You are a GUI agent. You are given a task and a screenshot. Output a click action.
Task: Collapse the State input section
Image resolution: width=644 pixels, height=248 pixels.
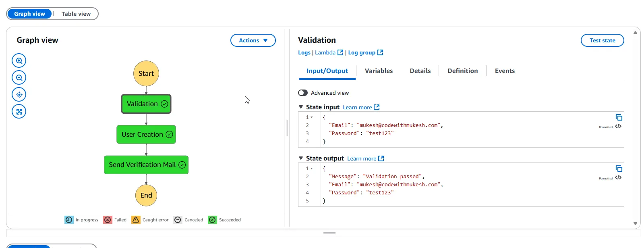pos(301,107)
